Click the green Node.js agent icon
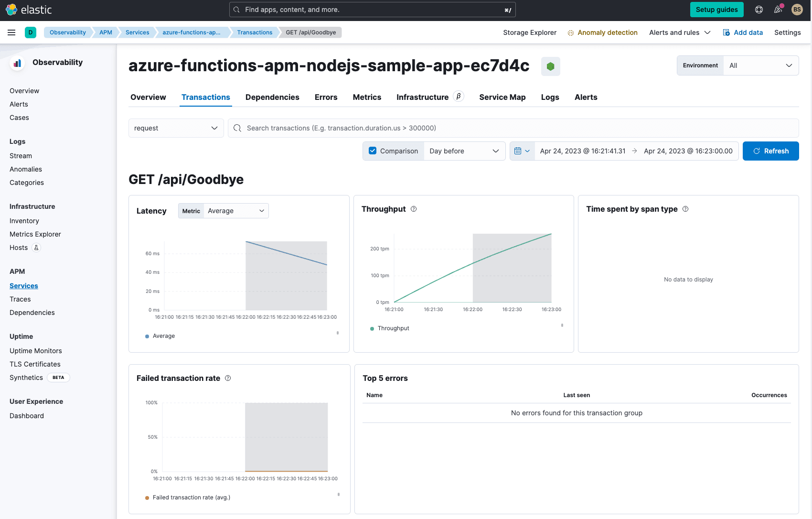 pos(550,66)
